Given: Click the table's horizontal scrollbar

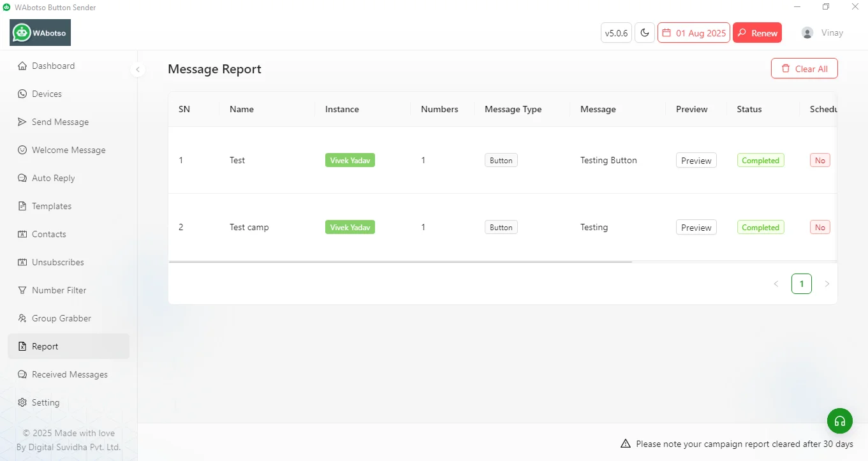Looking at the screenshot, I should [x=401, y=261].
